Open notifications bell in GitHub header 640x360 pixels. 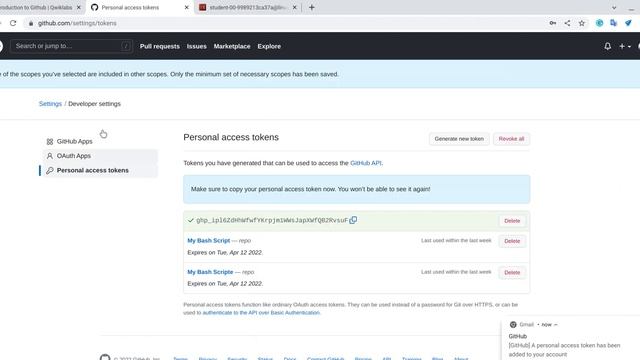pyautogui.click(x=607, y=46)
